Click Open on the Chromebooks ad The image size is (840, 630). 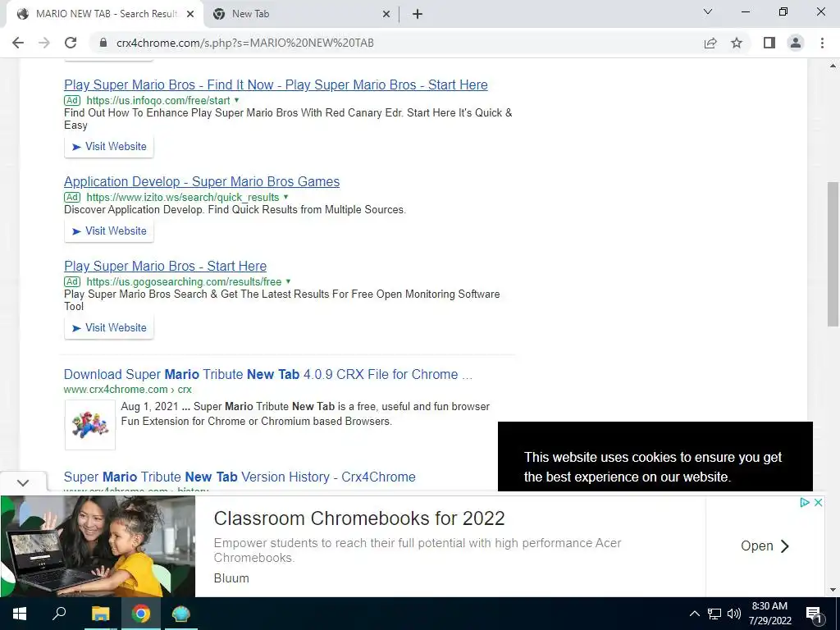point(765,546)
